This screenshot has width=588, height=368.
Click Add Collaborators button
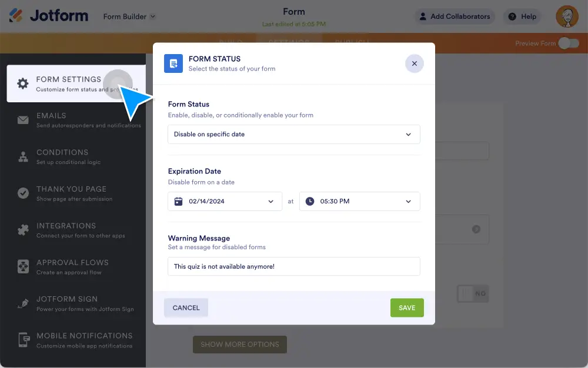454,16
